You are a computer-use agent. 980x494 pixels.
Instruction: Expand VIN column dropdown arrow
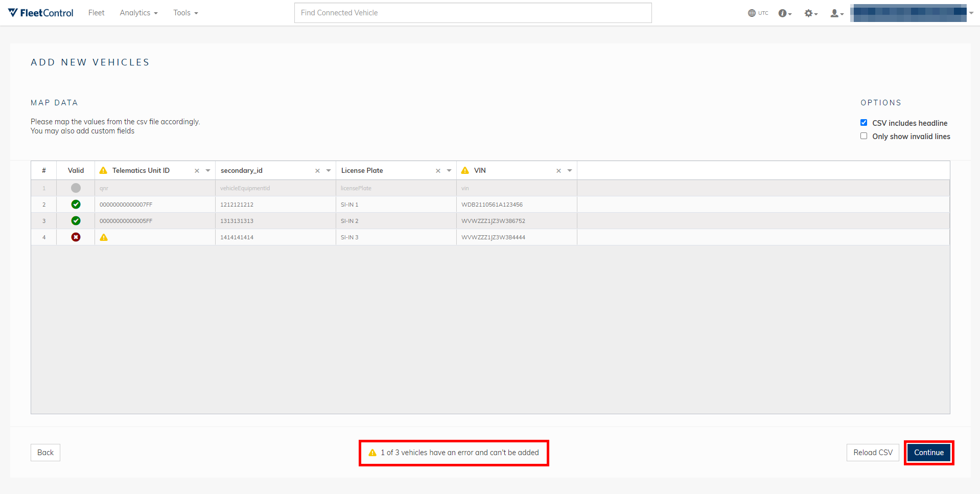pyautogui.click(x=570, y=171)
